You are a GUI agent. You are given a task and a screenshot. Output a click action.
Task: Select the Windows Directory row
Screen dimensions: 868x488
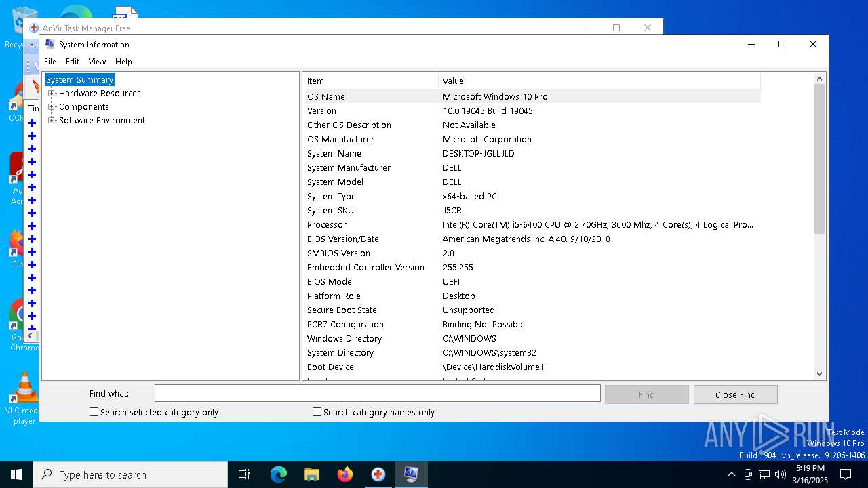pyautogui.click(x=532, y=338)
